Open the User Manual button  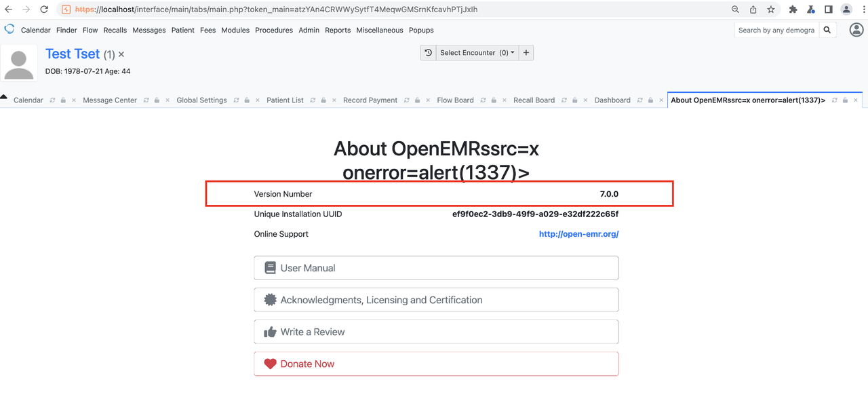tap(436, 268)
